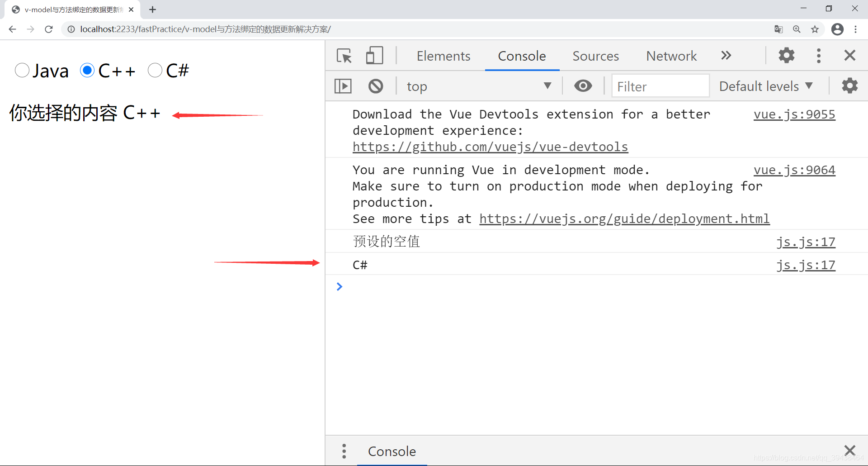Switch to the Sources tab

pos(595,56)
